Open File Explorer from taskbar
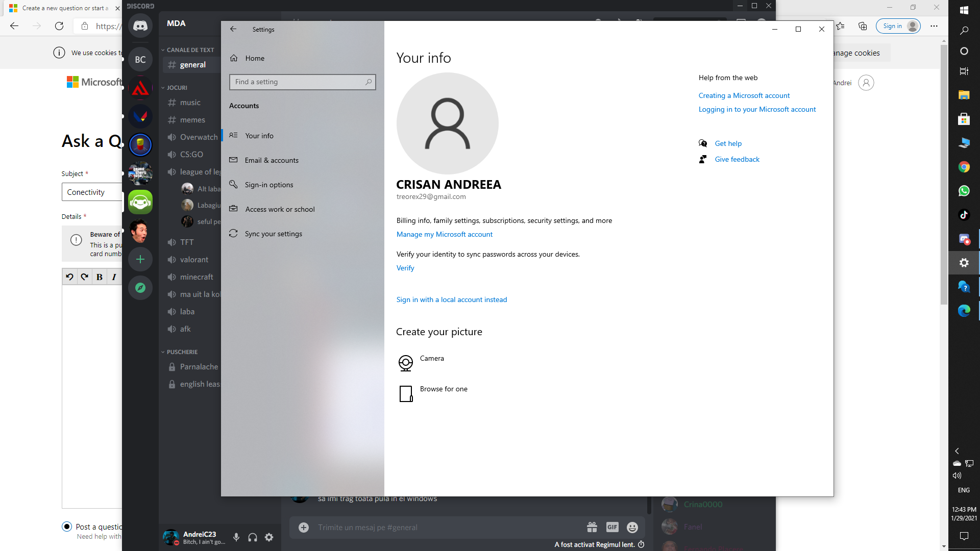 (964, 95)
